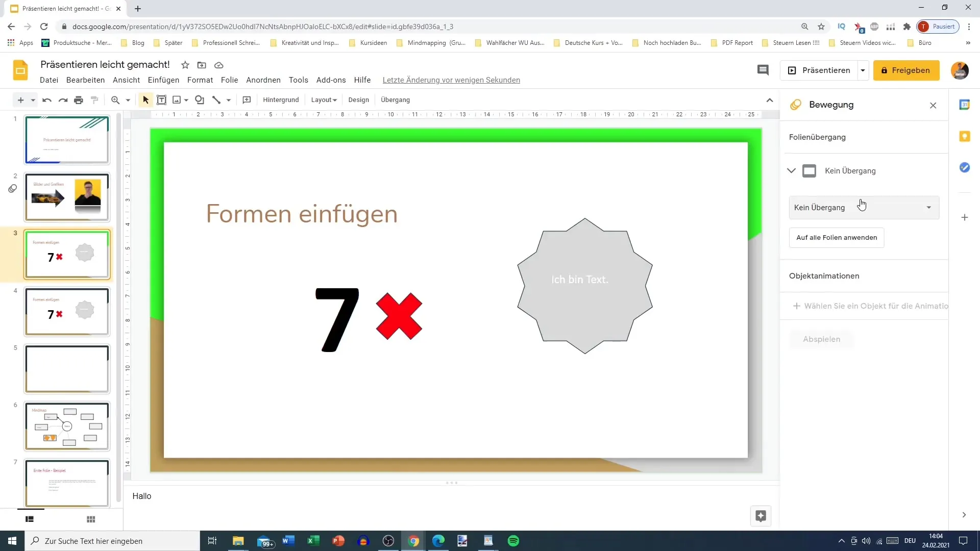Collapse the side panel arrow

pos(964,515)
